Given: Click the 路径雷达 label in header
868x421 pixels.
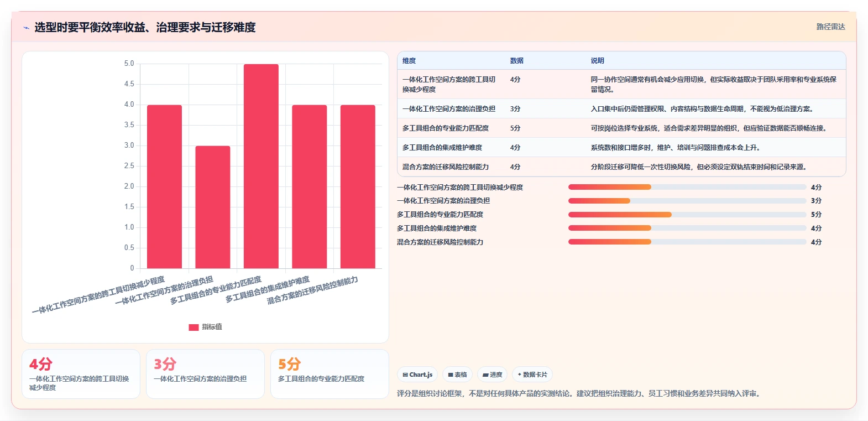Looking at the screenshot, I should 830,27.
